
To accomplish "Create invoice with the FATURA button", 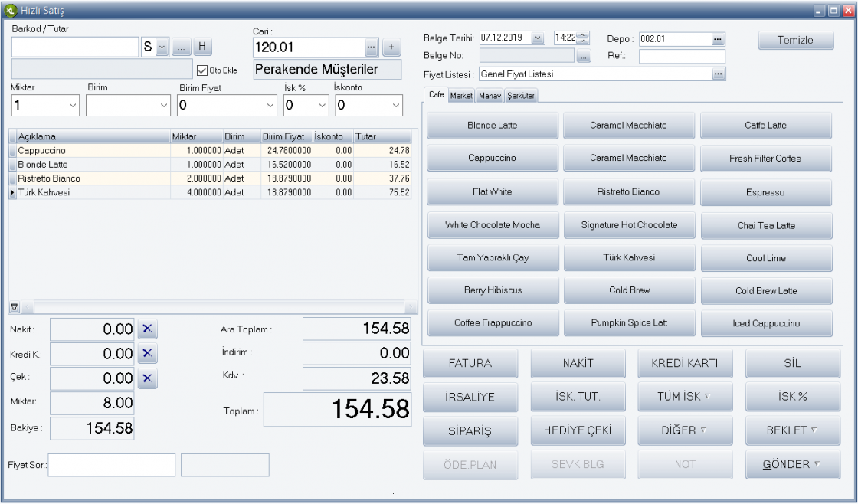I will (x=470, y=363).
